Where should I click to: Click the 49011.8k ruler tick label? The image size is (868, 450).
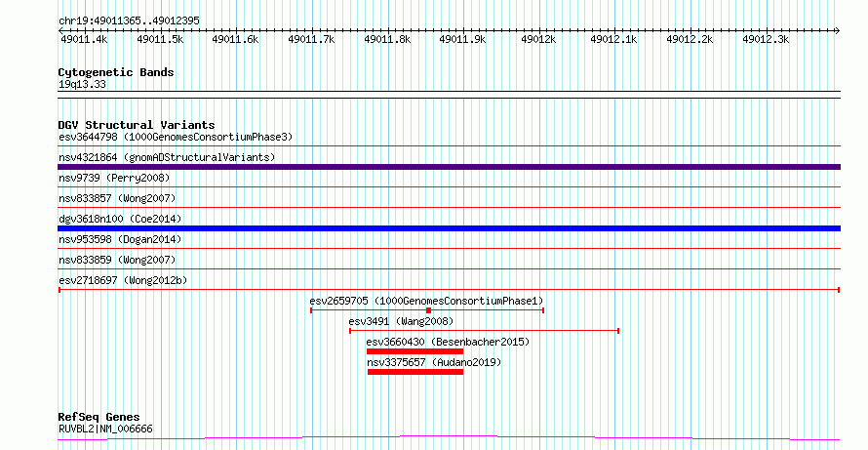(387, 39)
